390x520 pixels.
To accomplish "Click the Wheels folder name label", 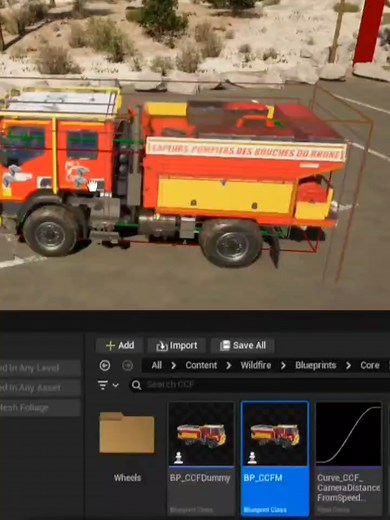I will tap(127, 478).
